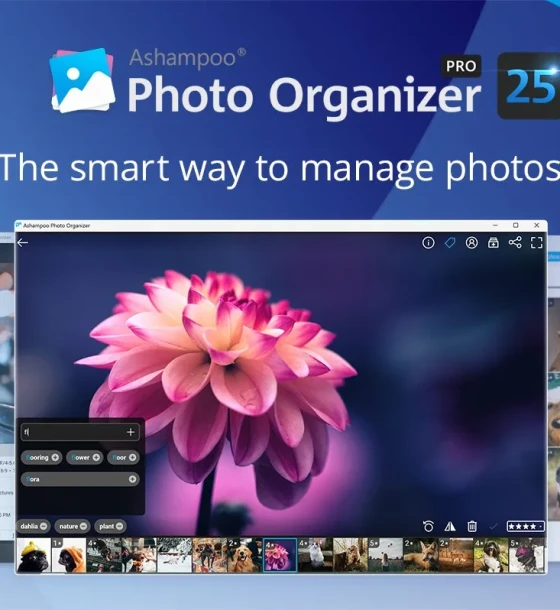Select the golden retriever thumbnail
Image resolution: width=560 pixels, height=610 pixels.
[x=245, y=555]
